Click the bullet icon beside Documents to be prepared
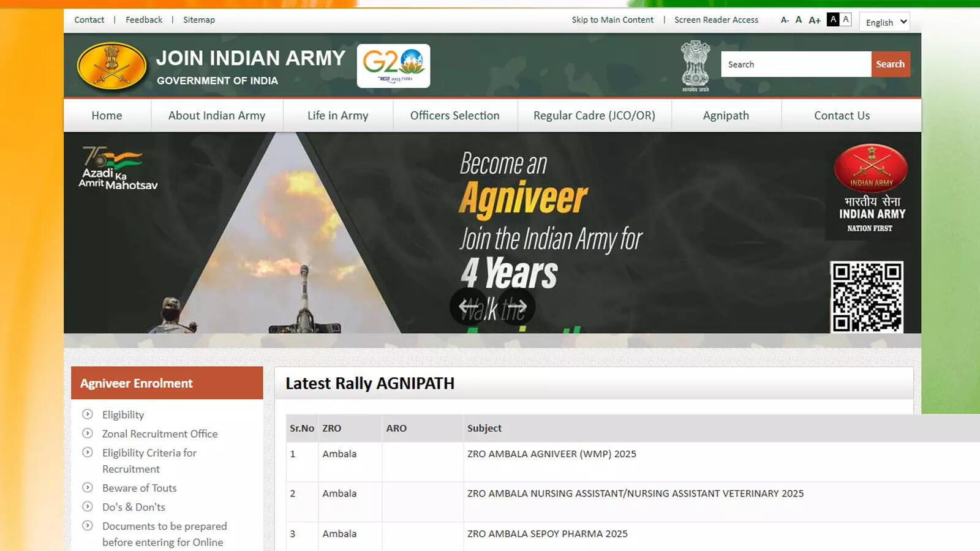The height and width of the screenshot is (551, 980). click(88, 526)
